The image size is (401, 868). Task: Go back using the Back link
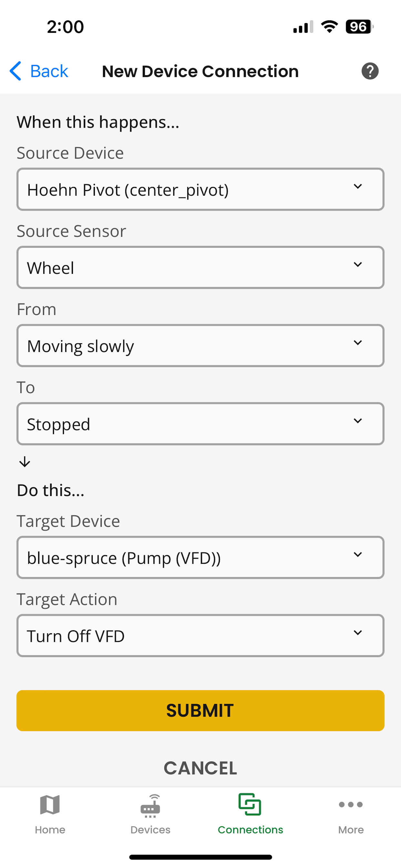click(49, 71)
